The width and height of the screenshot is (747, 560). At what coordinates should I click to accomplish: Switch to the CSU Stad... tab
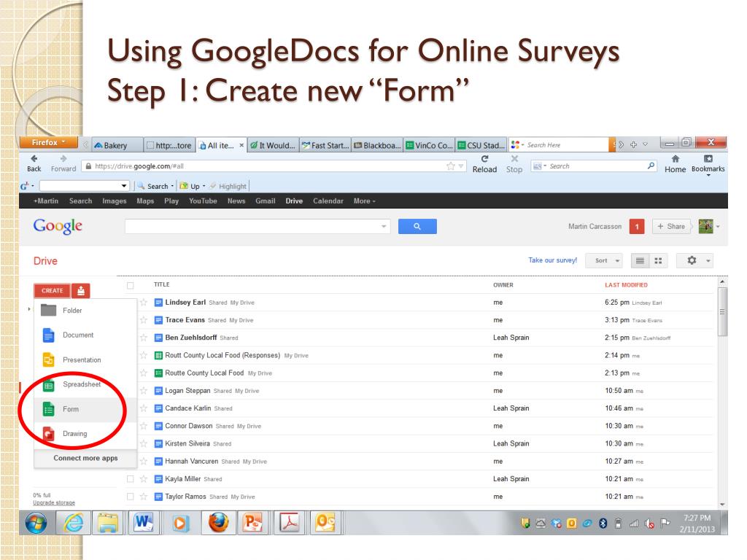click(481, 145)
